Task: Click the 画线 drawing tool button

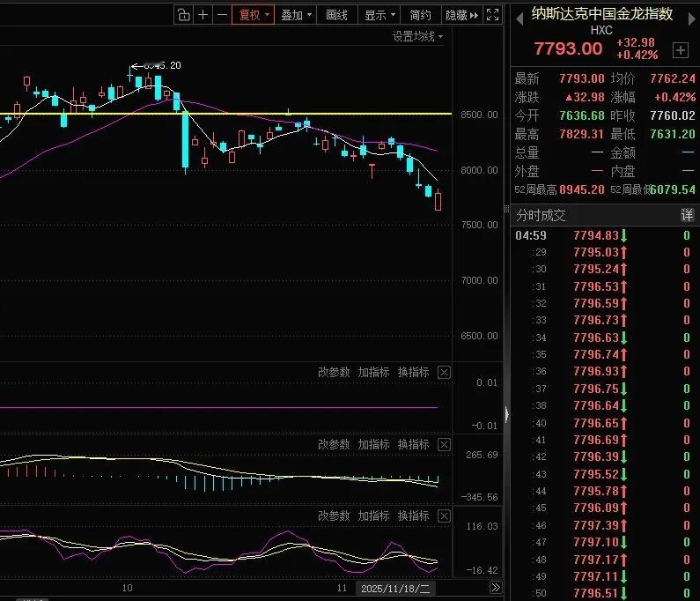Action: pyautogui.click(x=336, y=15)
